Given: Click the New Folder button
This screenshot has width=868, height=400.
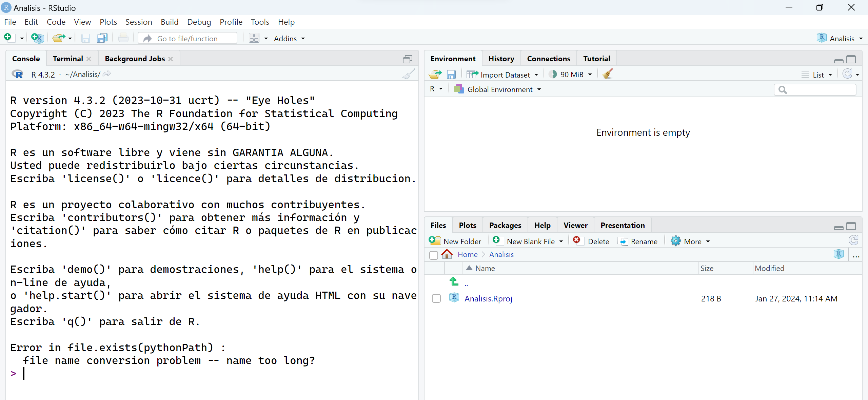Looking at the screenshot, I should click(455, 241).
